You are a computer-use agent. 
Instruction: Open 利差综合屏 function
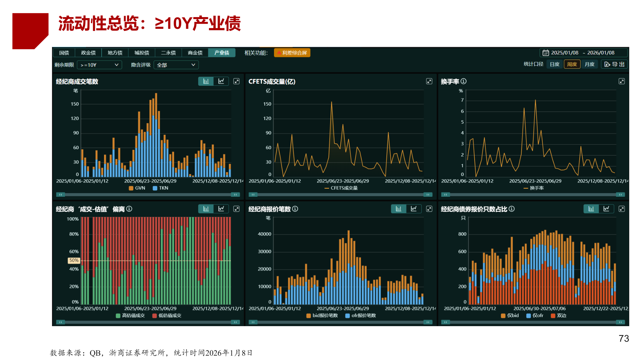click(291, 53)
